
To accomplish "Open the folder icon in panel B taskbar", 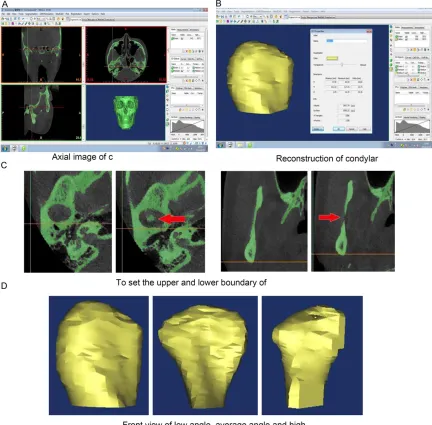I will [240, 145].
